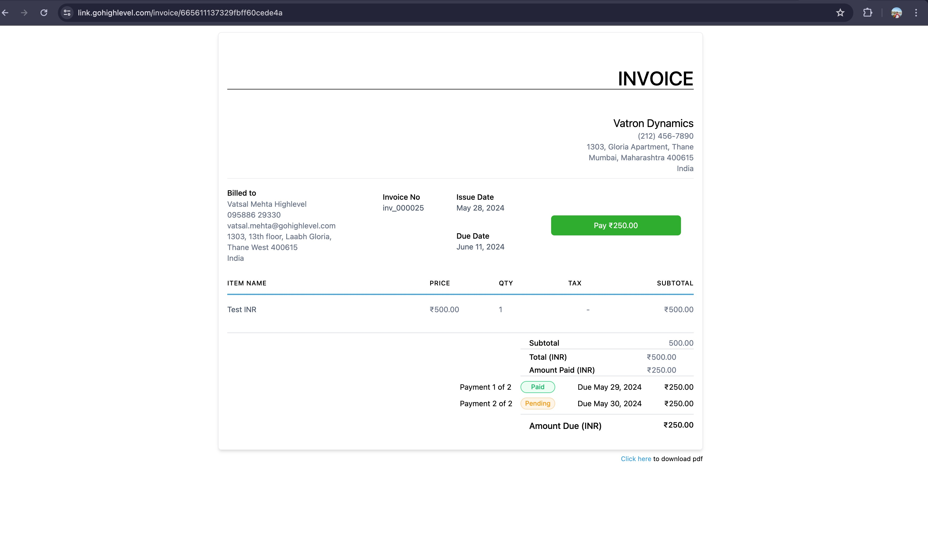Click the green Paid status badge

pos(537,387)
